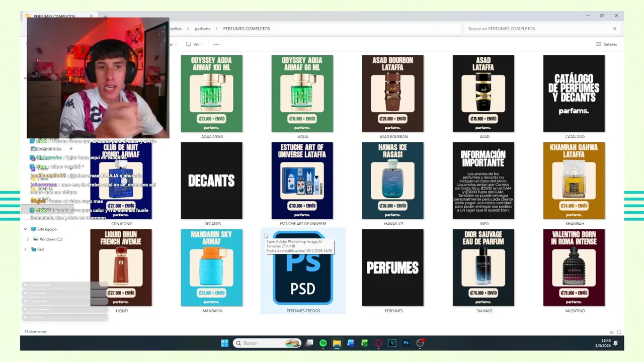This screenshot has width=644, height=362.
Task: Select the PERFUMES PRECIOS PSD file
Action: point(303,271)
